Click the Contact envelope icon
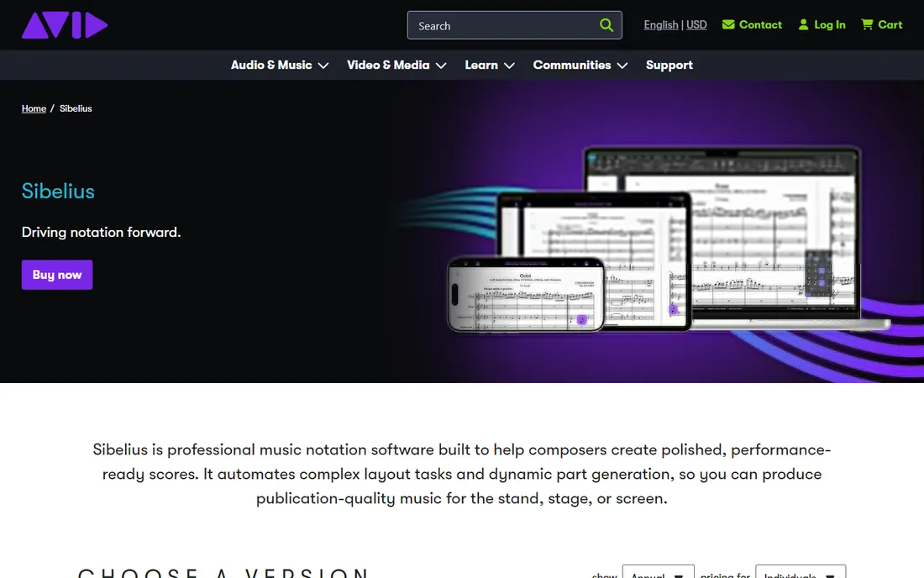The height and width of the screenshot is (578, 924). (728, 24)
